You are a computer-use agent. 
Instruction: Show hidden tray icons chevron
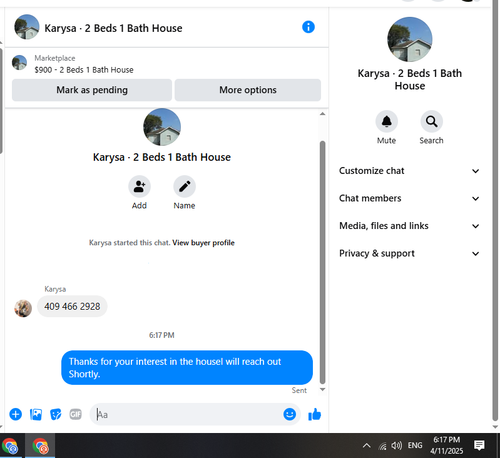tap(366, 445)
